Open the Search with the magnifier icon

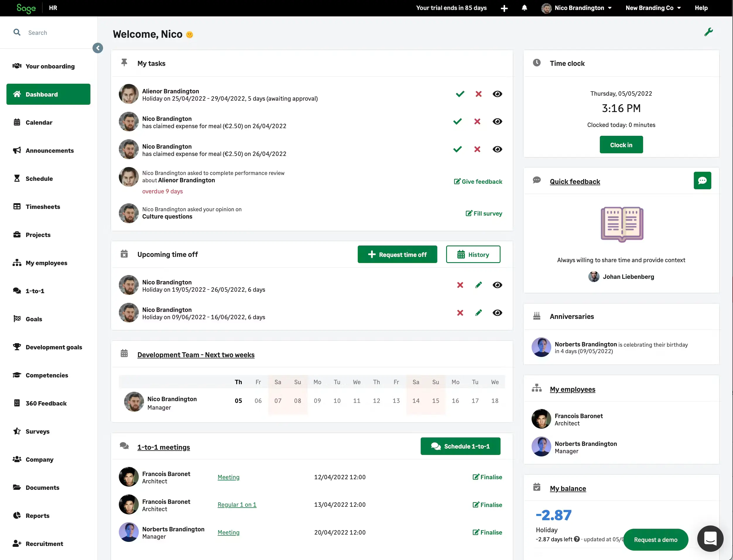pos(18,32)
